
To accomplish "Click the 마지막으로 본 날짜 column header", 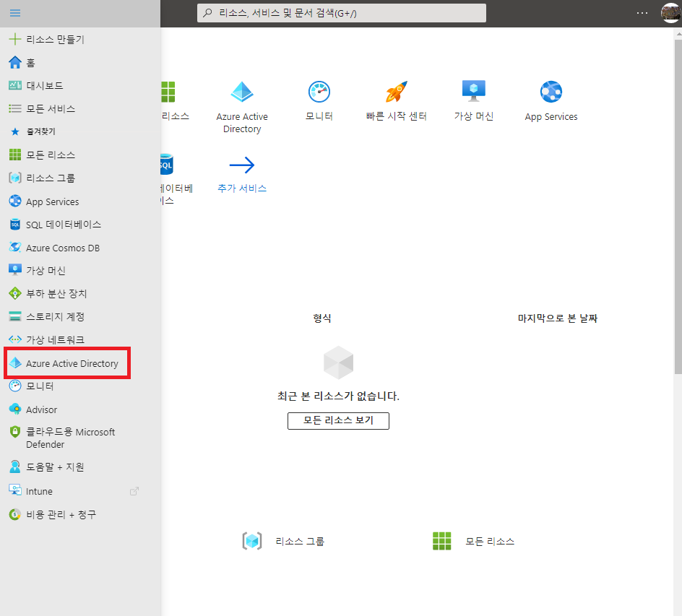I will 557,318.
